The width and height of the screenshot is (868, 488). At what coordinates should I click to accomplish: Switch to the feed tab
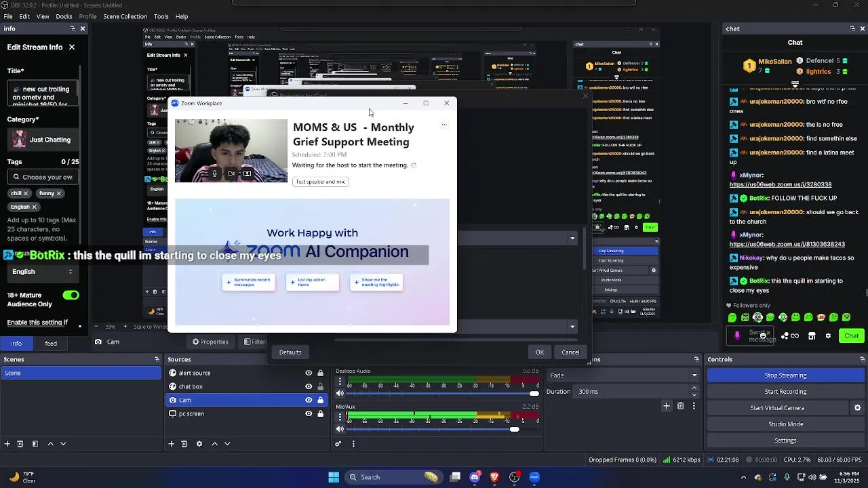click(51, 344)
